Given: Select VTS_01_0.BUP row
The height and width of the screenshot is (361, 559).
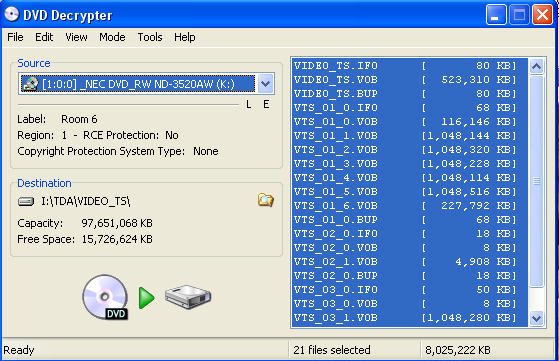Looking at the screenshot, I should tap(410, 220).
